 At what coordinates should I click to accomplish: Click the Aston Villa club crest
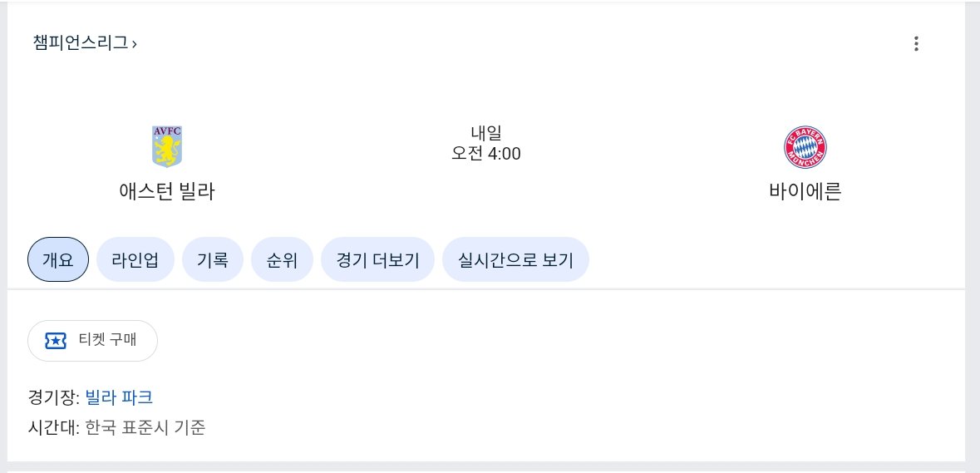click(x=167, y=146)
